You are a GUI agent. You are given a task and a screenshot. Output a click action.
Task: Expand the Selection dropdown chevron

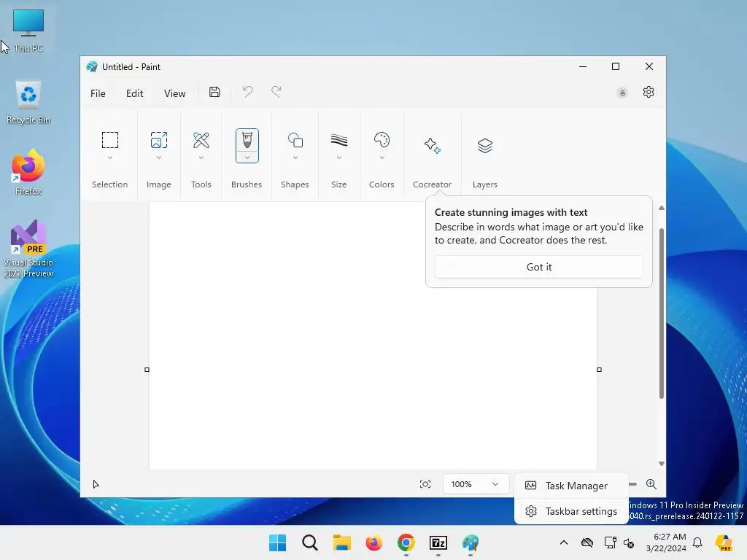(x=109, y=157)
